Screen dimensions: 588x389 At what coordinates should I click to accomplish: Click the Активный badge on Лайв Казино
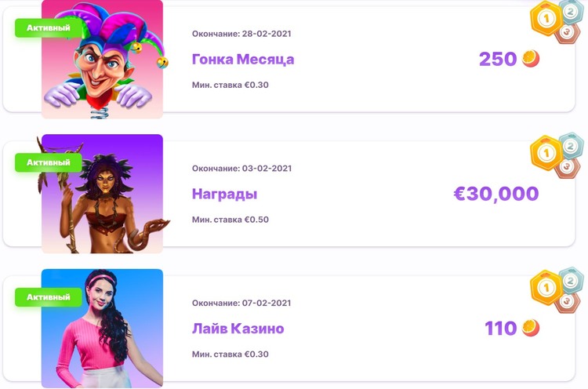pyautogui.click(x=49, y=297)
